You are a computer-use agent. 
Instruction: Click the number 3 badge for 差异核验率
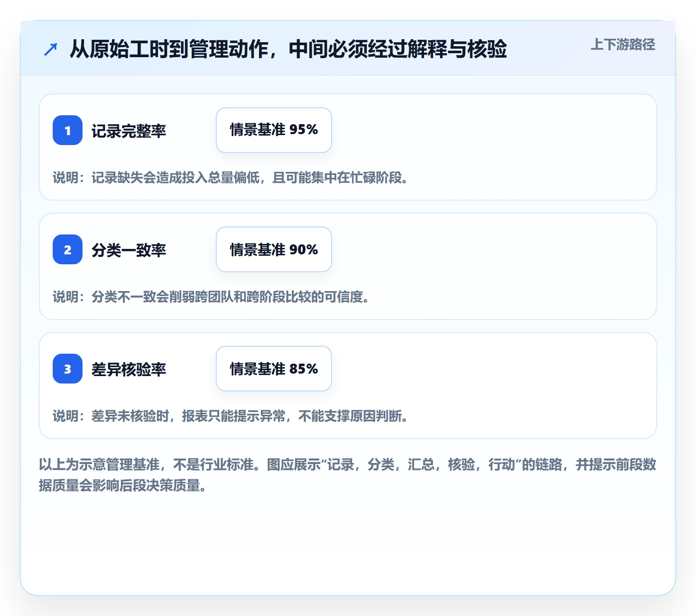(68, 369)
